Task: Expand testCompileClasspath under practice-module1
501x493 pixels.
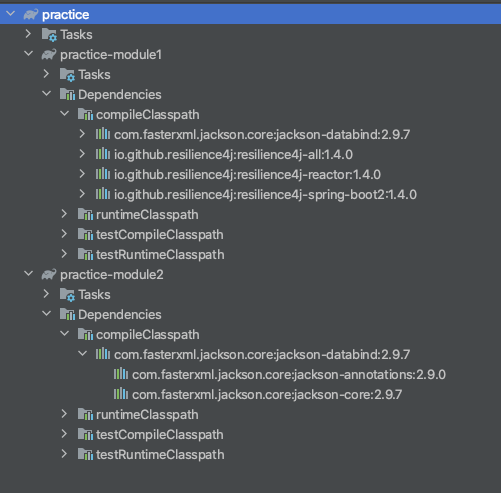Action: coord(64,234)
